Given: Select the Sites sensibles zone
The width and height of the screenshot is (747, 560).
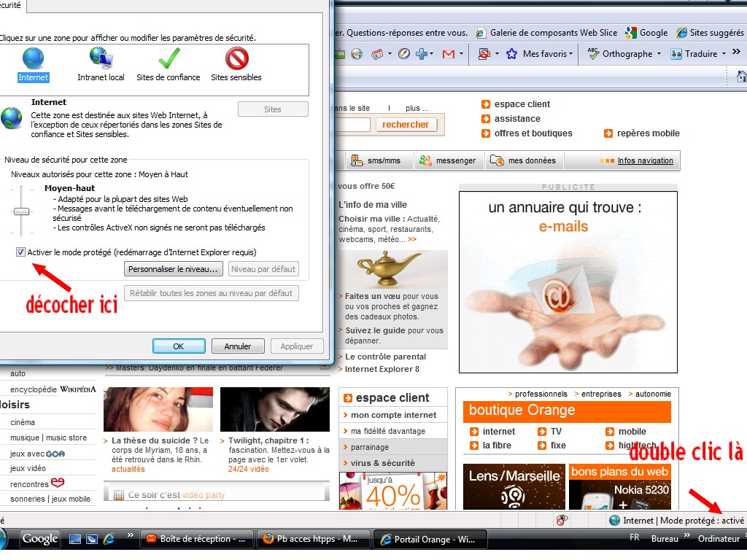Looking at the screenshot, I should (x=236, y=58).
